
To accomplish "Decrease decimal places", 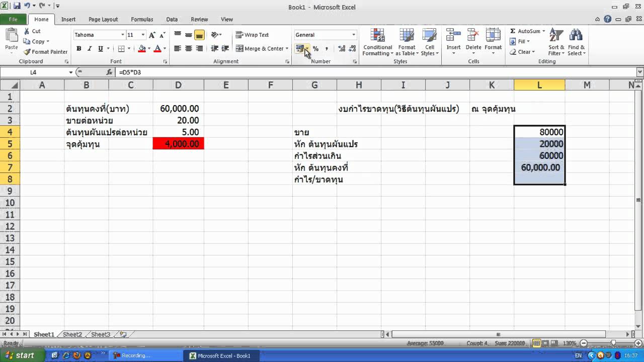I will [x=352, y=49].
